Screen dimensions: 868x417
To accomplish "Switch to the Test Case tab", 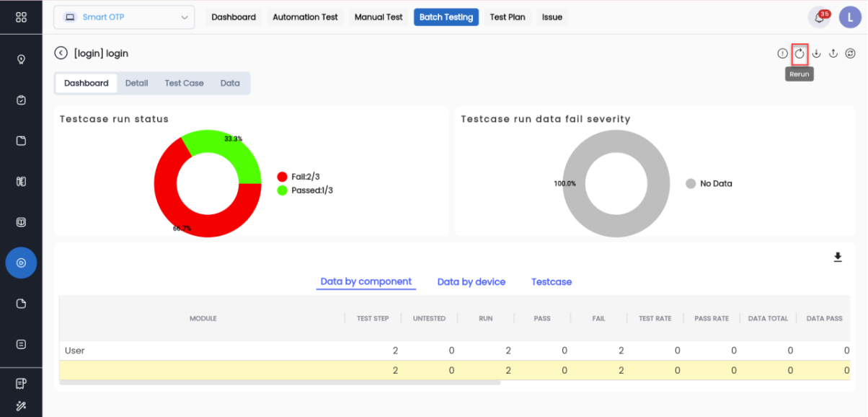I will (x=184, y=83).
